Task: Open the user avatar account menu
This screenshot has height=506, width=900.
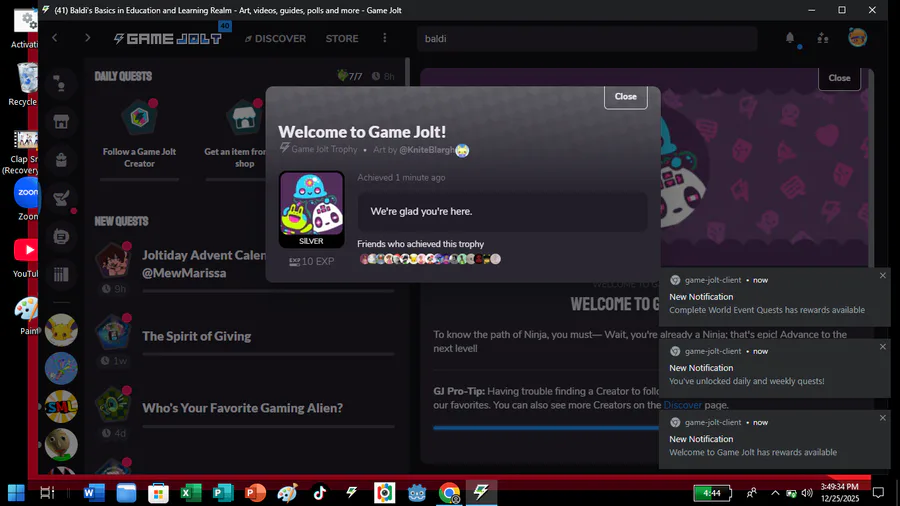Action: pyautogui.click(x=858, y=38)
